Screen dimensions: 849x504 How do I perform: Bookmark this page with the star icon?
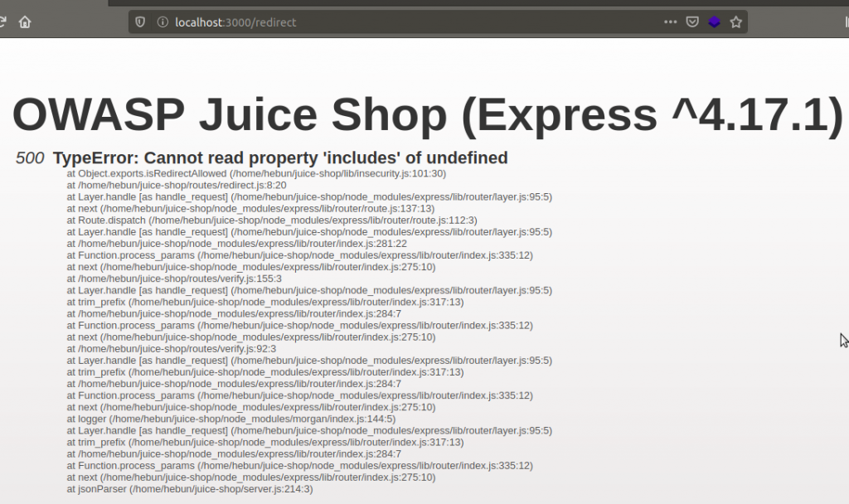click(736, 22)
